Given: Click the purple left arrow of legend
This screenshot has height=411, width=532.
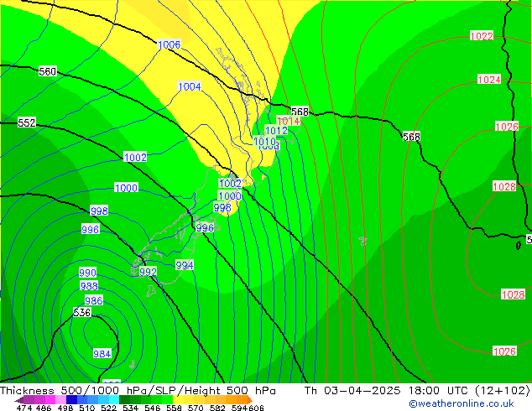Looking at the screenshot, I should click(19, 400).
